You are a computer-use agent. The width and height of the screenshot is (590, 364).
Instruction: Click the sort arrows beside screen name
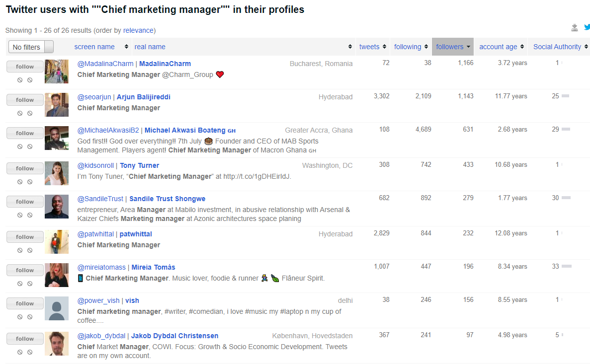click(127, 47)
